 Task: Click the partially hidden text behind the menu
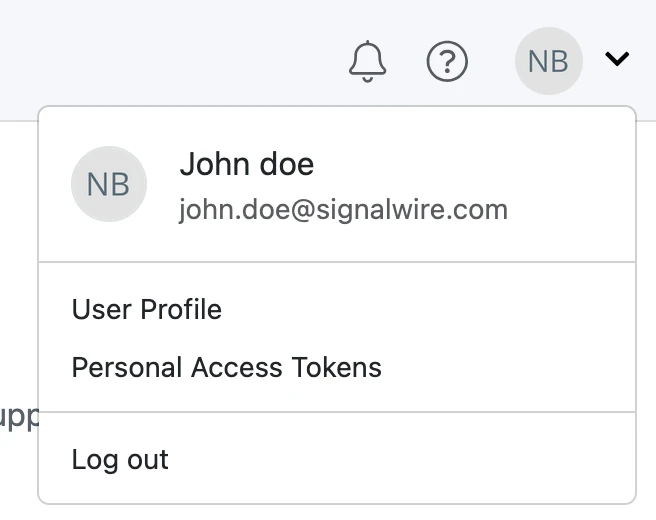coord(17,418)
